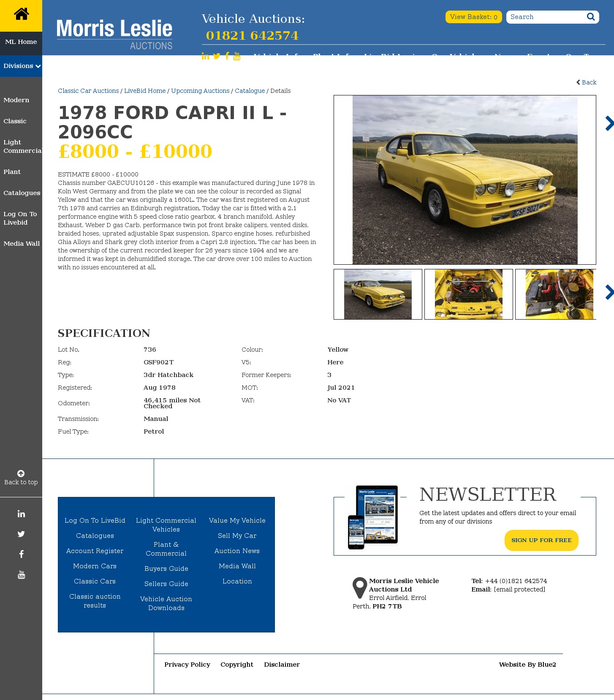Click SIGN UP FOR FREE button
This screenshot has width=614, height=700.
(541, 540)
